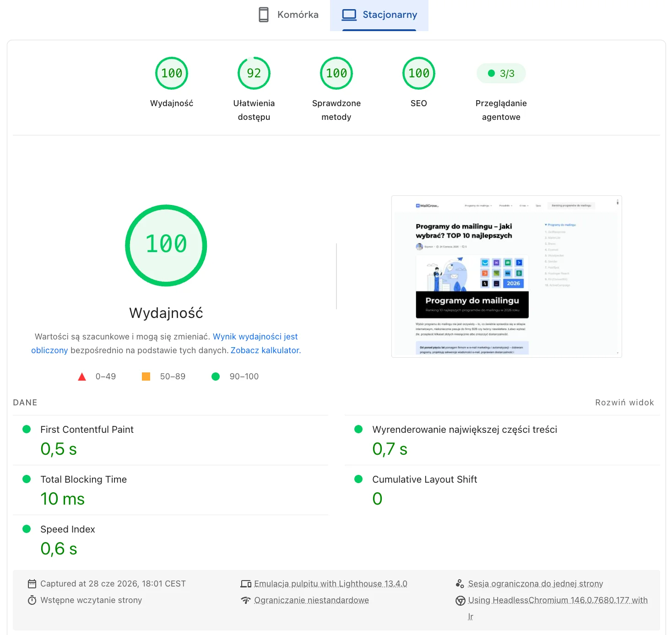The image size is (672, 635).
Task: Click the 'Wstępne wczytanie strony' text
Action: (x=91, y=600)
